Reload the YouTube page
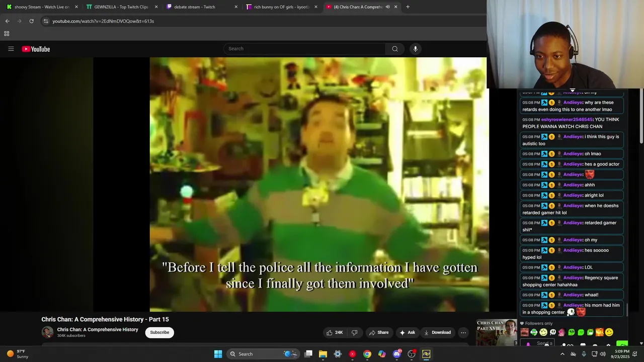This screenshot has width=644, height=362. coord(31,21)
